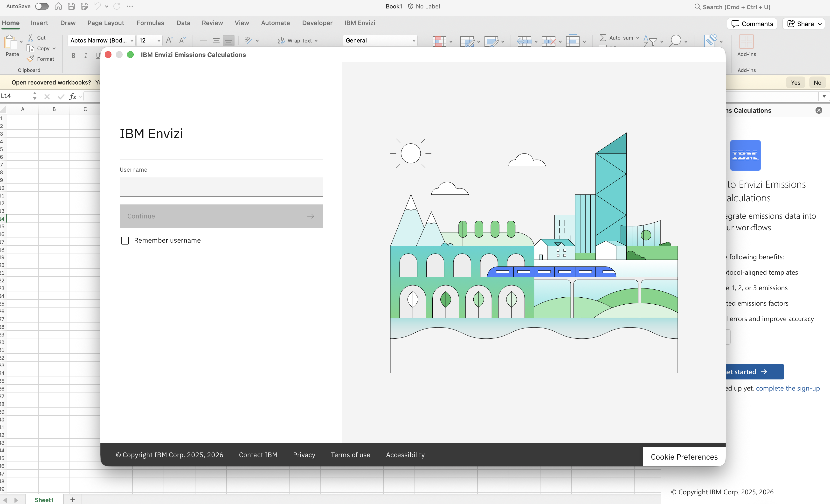This screenshot has height=504, width=830.
Task: Select the Format painter brush icon
Action: (x=30, y=59)
